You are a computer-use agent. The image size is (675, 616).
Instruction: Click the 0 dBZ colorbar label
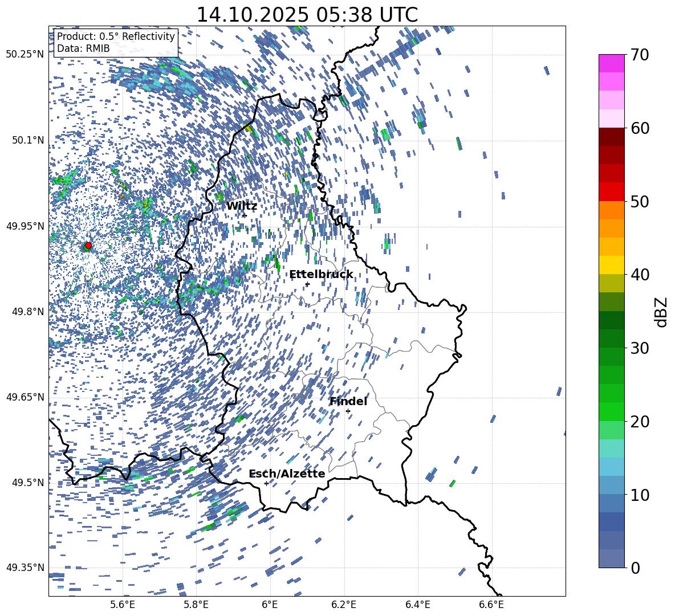pos(635,568)
